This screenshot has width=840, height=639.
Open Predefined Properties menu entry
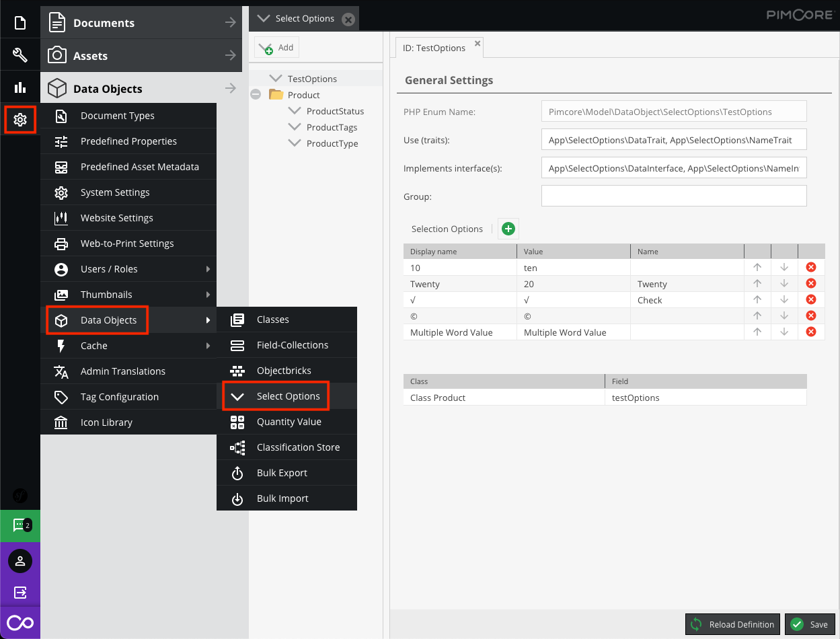coord(128,141)
